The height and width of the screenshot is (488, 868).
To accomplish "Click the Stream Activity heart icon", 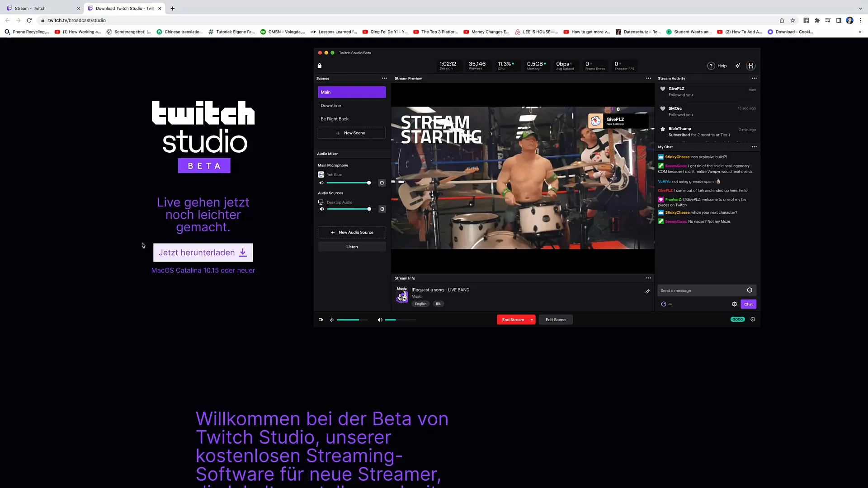I will coord(663,89).
